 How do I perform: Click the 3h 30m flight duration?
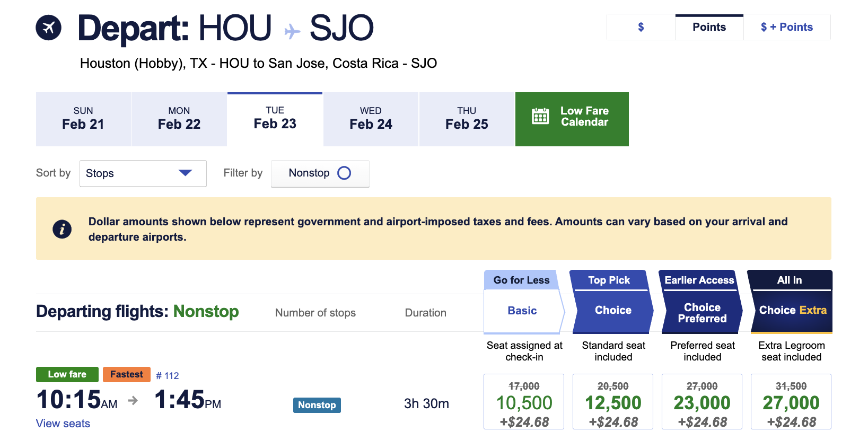pyautogui.click(x=427, y=403)
